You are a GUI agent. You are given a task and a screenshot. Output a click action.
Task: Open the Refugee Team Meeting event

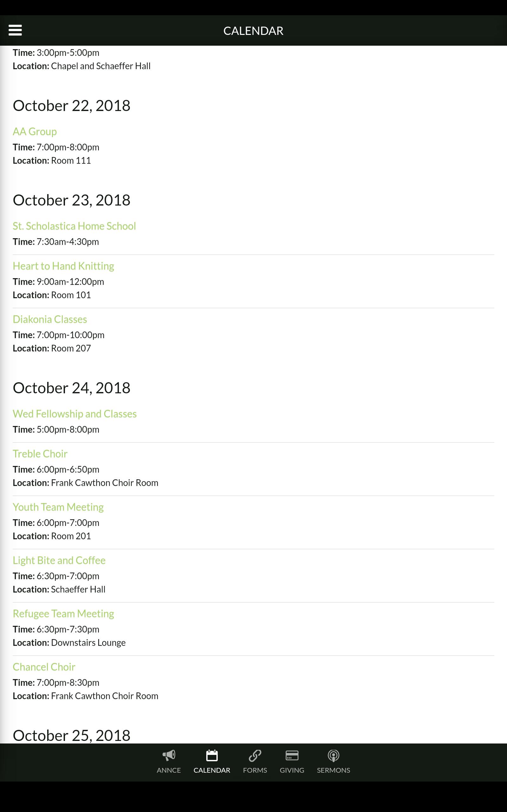(63, 614)
